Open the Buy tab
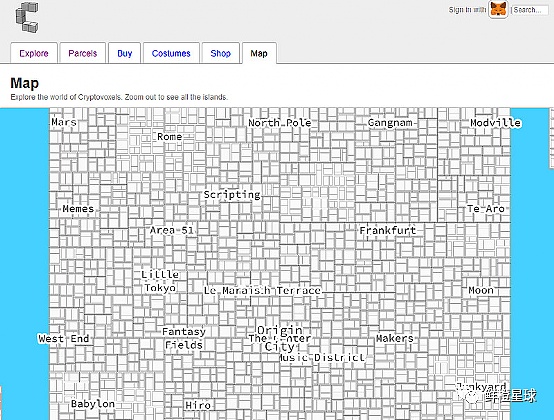 point(124,53)
